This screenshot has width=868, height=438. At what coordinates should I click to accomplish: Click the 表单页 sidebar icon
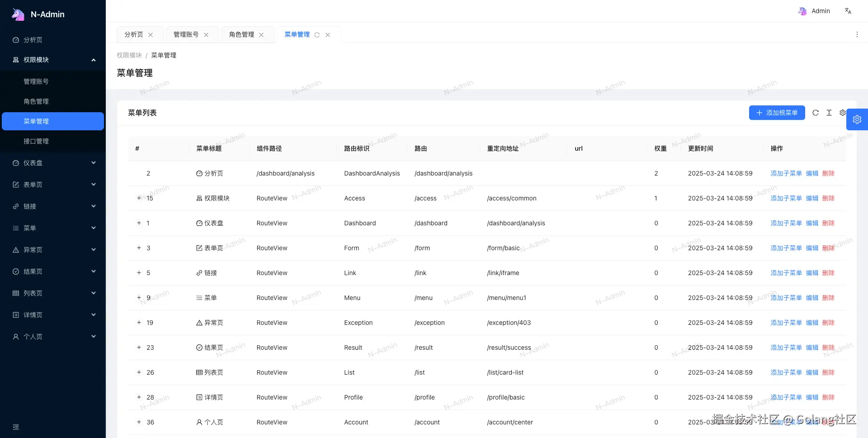pyautogui.click(x=16, y=185)
